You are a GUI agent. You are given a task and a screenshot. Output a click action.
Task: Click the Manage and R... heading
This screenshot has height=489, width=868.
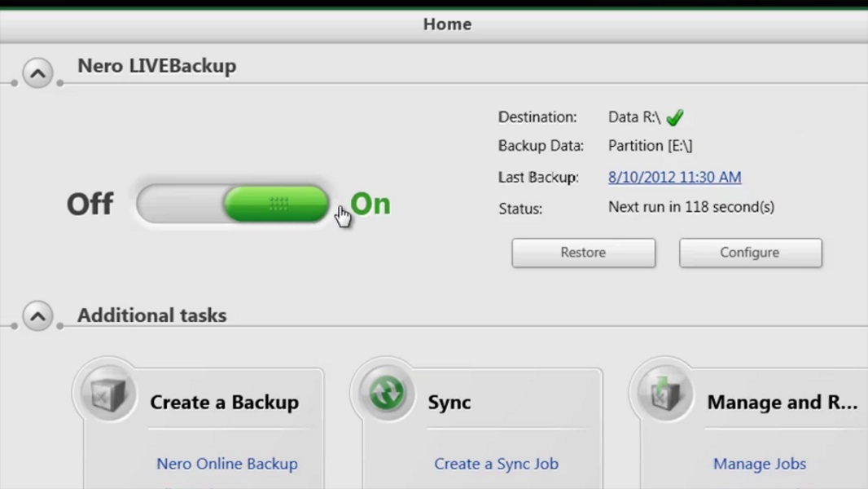pyautogui.click(x=782, y=402)
